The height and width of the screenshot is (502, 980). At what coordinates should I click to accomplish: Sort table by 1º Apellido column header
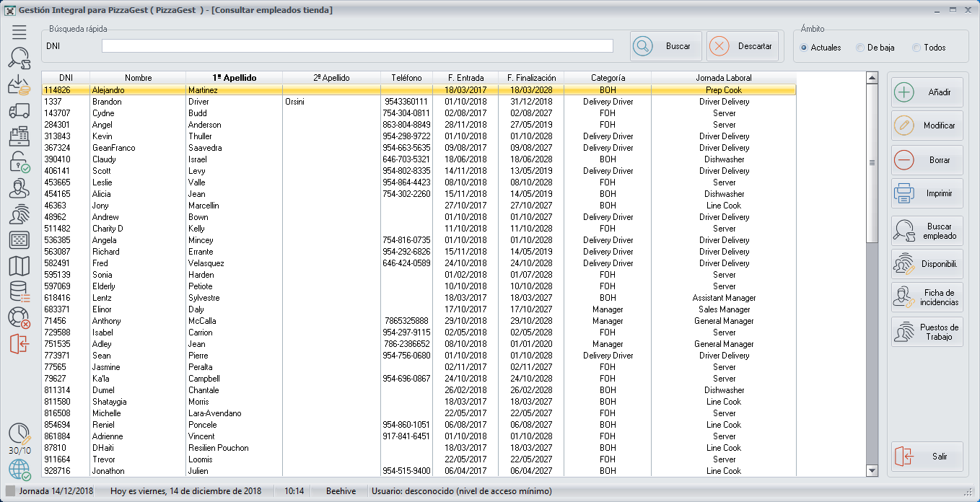coord(234,78)
